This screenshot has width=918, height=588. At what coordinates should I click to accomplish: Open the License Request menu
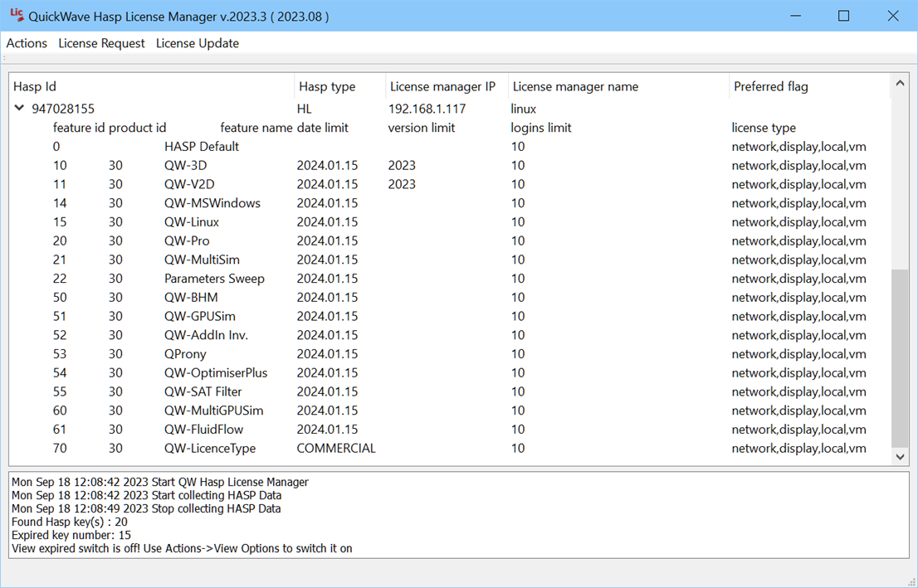(101, 43)
